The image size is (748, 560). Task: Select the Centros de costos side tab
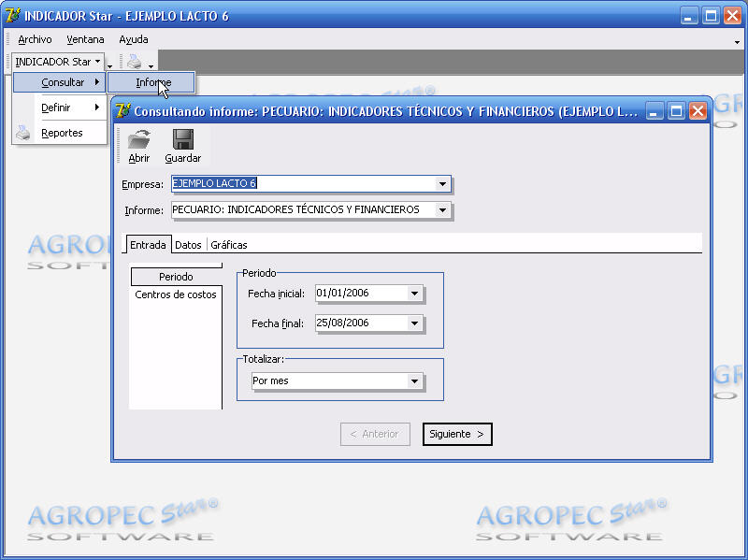pyautogui.click(x=176, y=294)
